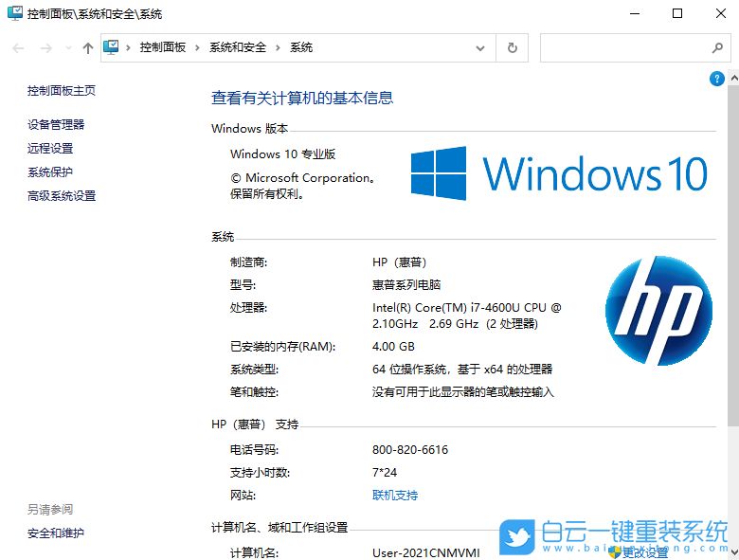Screen dimensions: 739x560
Task: Select support hours value 7*24
Action: [x=385, y=472]
